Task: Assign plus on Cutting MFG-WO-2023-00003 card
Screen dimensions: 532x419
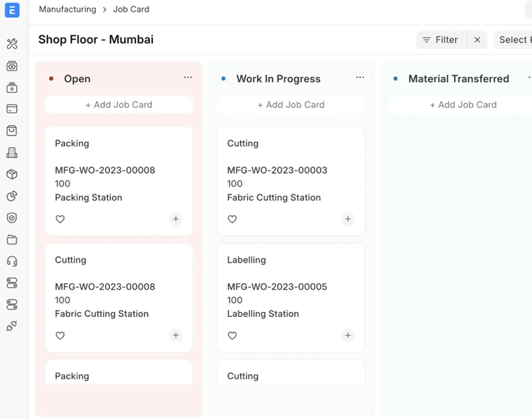Action: [348, 219]
